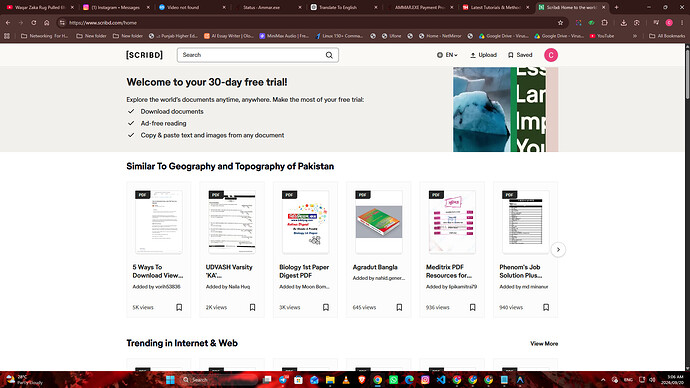690x388 pixels.
Task: Switch to Status - Ammar.exe tab
Action: click(267, 7)
